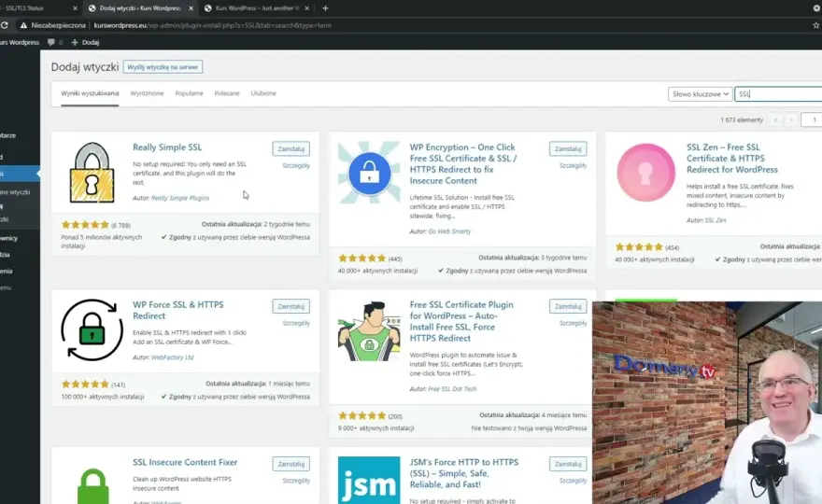Viewport: 822px width, 504px height.
Task: Open the WP Encryption title link
Action: (463, 164)
